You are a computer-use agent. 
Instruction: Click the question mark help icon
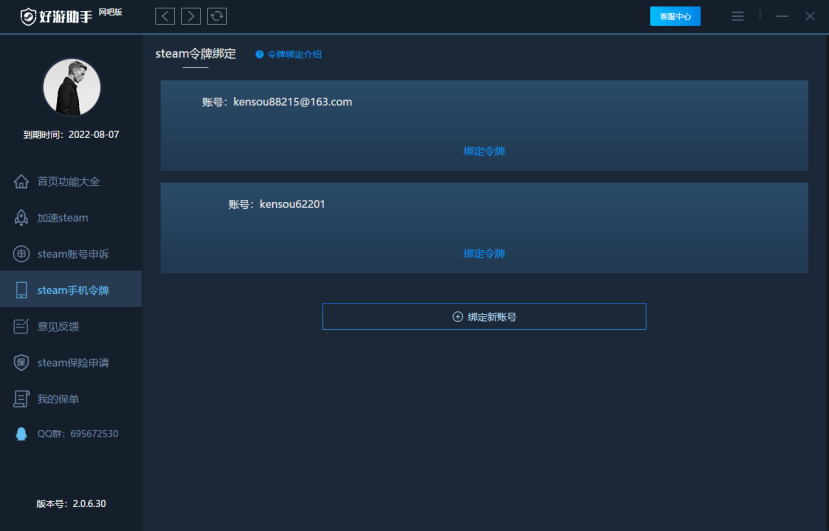(x=260, y=54)
